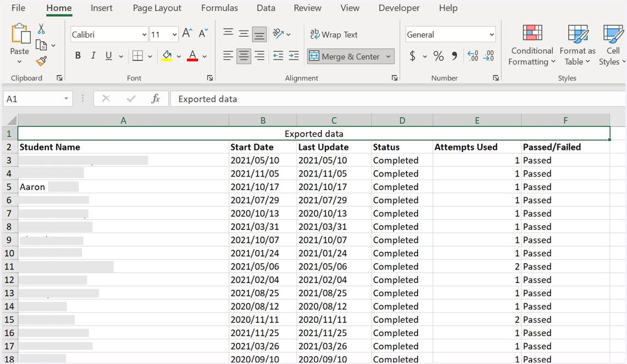Increase font size with larger A
The height and width of the screenshot is (364, 627).
pos(187,34)
